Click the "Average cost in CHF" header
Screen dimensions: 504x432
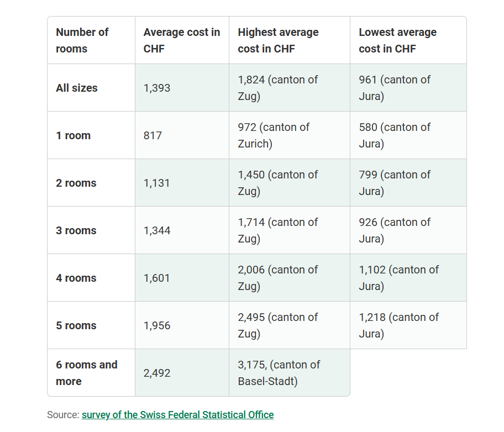tap(181, 40)
